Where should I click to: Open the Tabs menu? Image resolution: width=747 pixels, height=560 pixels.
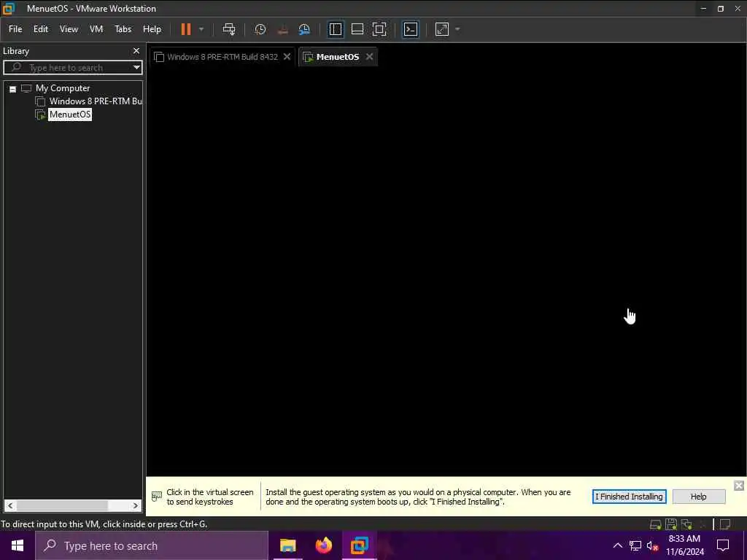[123, 29]
